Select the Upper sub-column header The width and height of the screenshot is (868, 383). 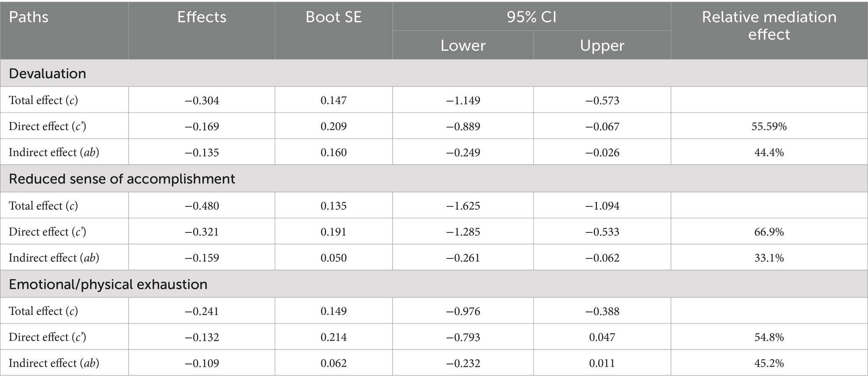602,45
